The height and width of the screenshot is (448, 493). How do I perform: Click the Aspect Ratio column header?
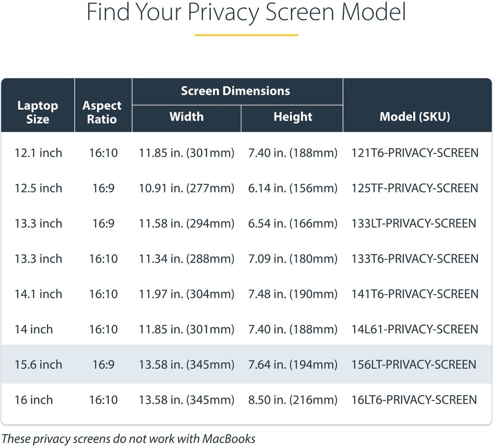pos(102,112)
